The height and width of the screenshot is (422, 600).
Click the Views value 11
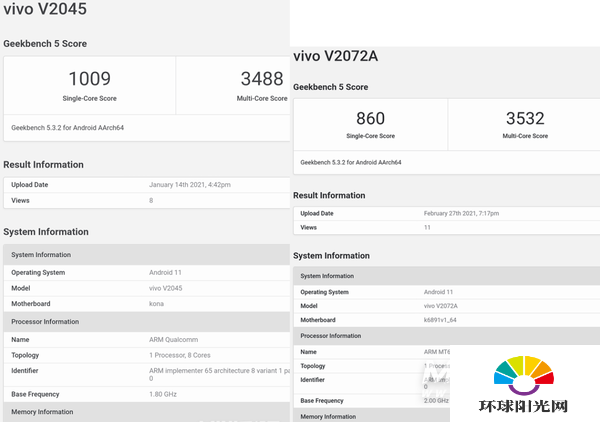pyautogui.click(x=427, y=227)
